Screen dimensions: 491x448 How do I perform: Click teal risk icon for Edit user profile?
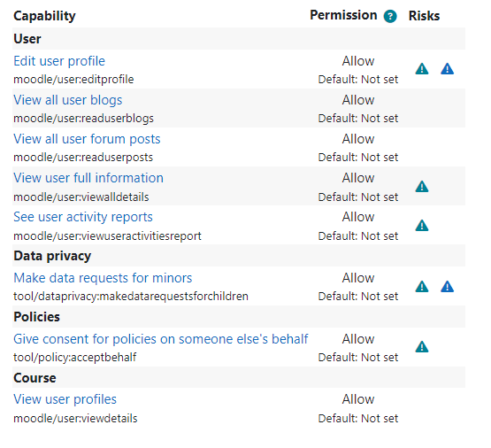coord(422,68)
